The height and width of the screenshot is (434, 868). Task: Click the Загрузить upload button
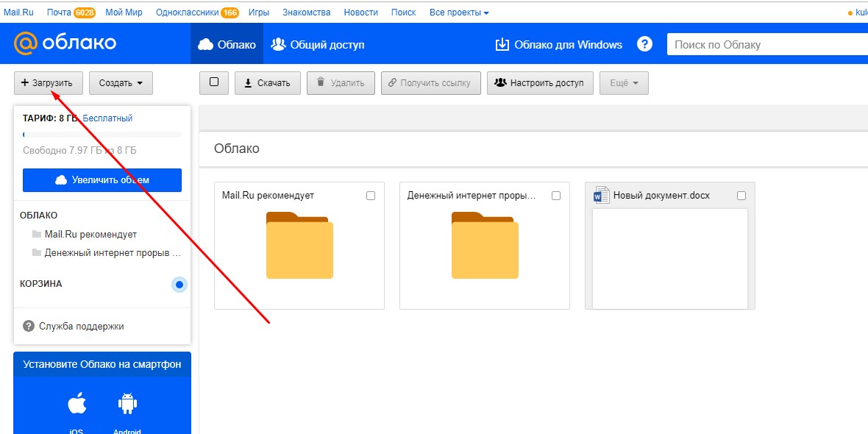[48, 83]
